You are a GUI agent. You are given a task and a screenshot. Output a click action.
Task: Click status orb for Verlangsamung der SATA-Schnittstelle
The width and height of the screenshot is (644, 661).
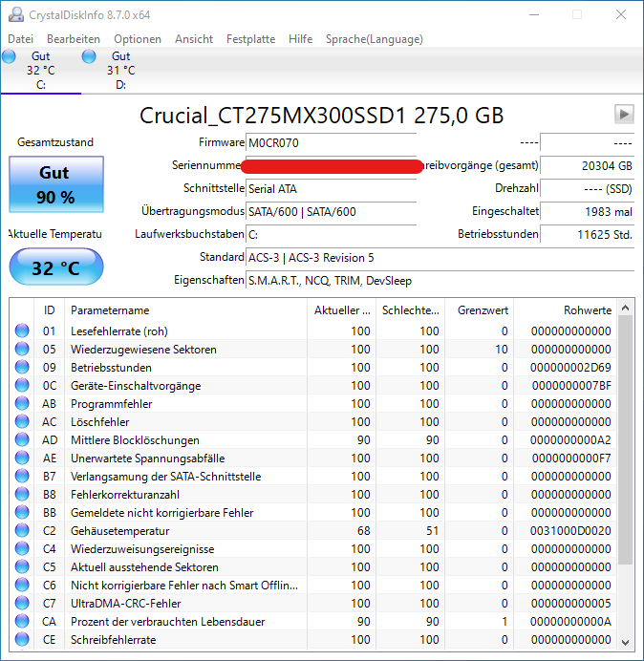click(x=22, y=476)
